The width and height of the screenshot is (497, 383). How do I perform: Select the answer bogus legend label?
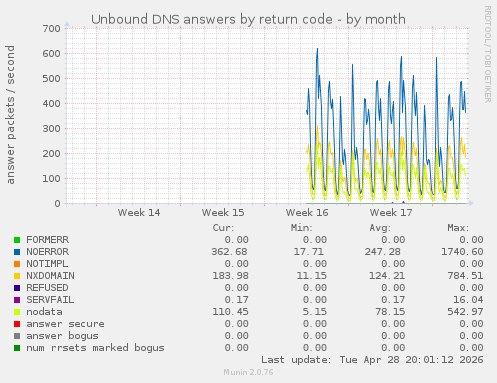(62, 336)
